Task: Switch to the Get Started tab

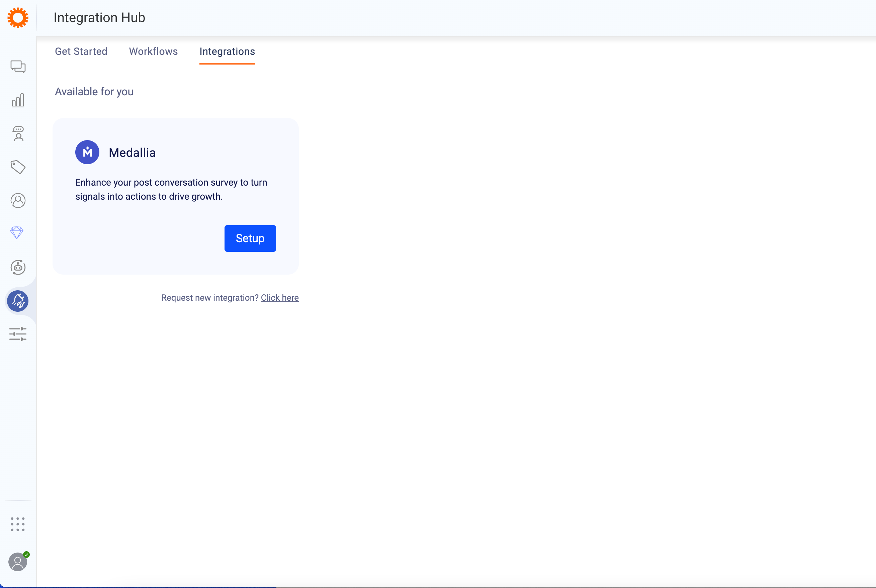Action: pos(81,52)
